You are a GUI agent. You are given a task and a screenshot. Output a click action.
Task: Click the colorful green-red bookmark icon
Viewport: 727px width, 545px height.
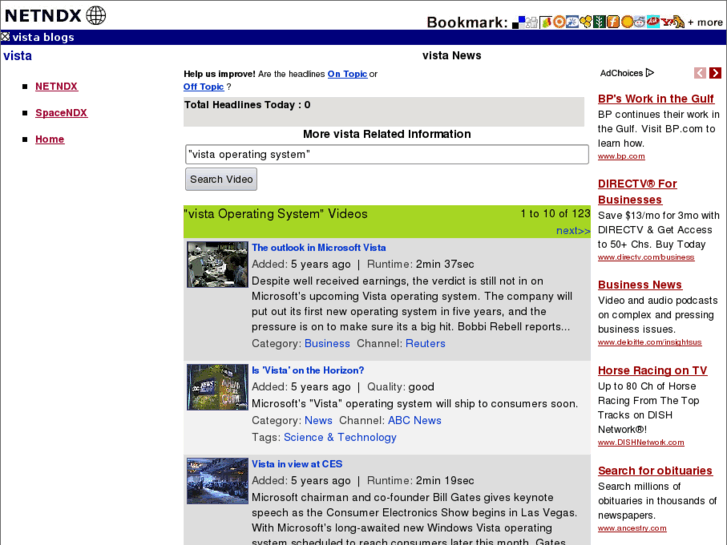click(546, 22)
